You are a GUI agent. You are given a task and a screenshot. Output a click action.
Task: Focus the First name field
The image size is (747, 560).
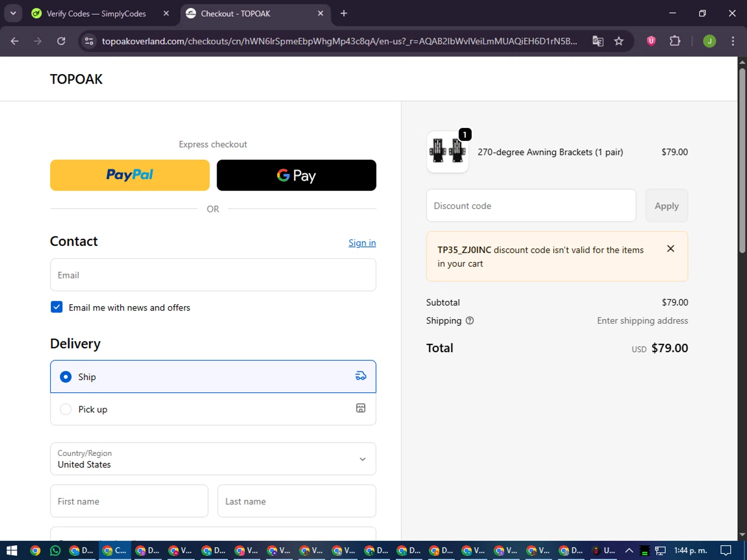click(129, 501)
